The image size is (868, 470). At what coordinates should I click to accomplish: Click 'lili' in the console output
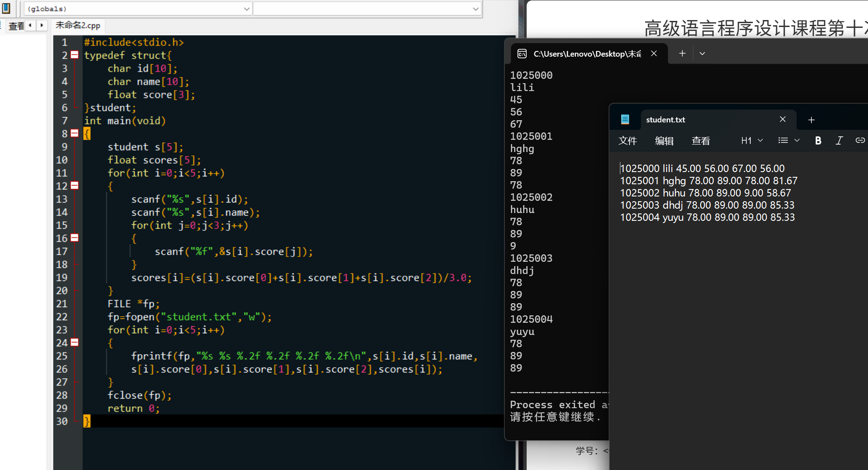tap(522, 88)
